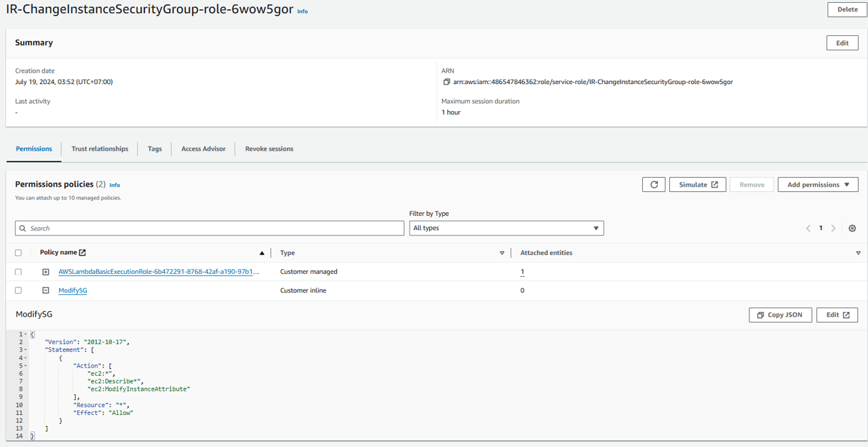Image resolution: width=868 pixels, height=447 pixels.
Task: Click the Simulate button
Action: click(x=698, y=184)
